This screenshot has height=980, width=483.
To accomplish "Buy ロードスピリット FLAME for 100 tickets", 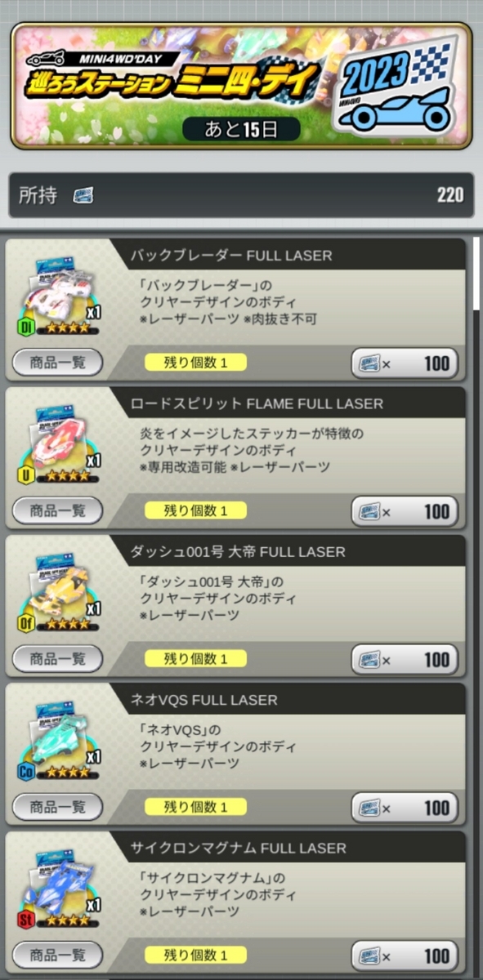I will [405, 511].
